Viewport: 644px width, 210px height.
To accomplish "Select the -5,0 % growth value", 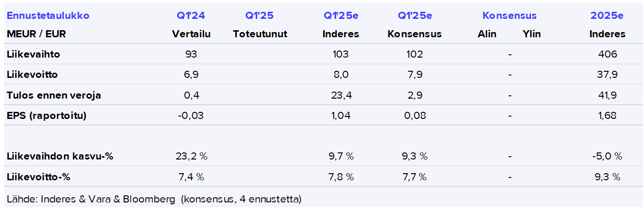I will point(607,156).
